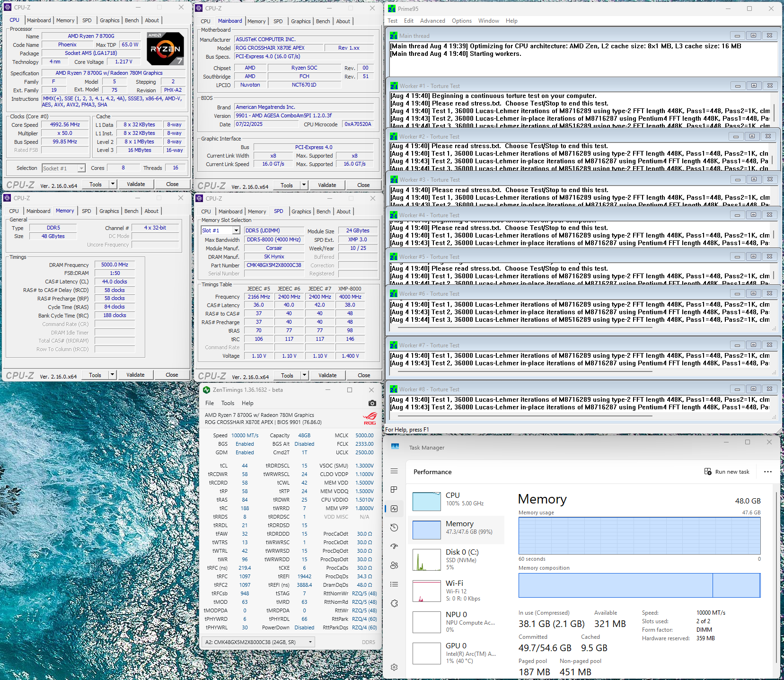Click Close button in CPU-Z SPD window
This screenshot has height=680, width=784.
click(364, 375)
